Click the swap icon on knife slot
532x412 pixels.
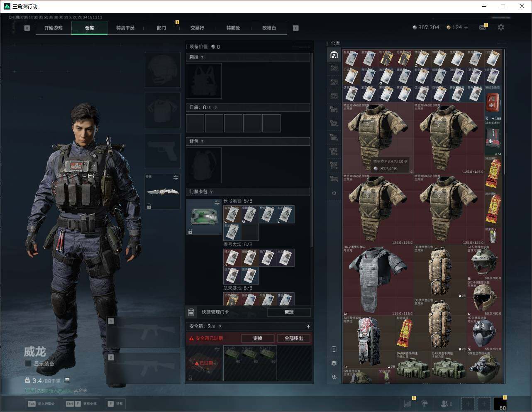(x=176, y=178)
